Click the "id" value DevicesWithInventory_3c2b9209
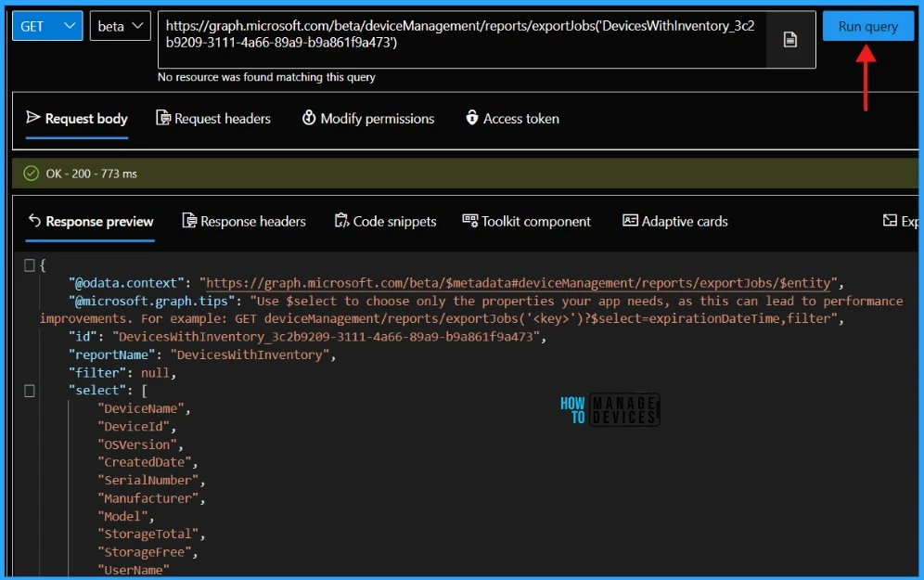This screenshot has width=924, height=580. [x=327, y=337]
